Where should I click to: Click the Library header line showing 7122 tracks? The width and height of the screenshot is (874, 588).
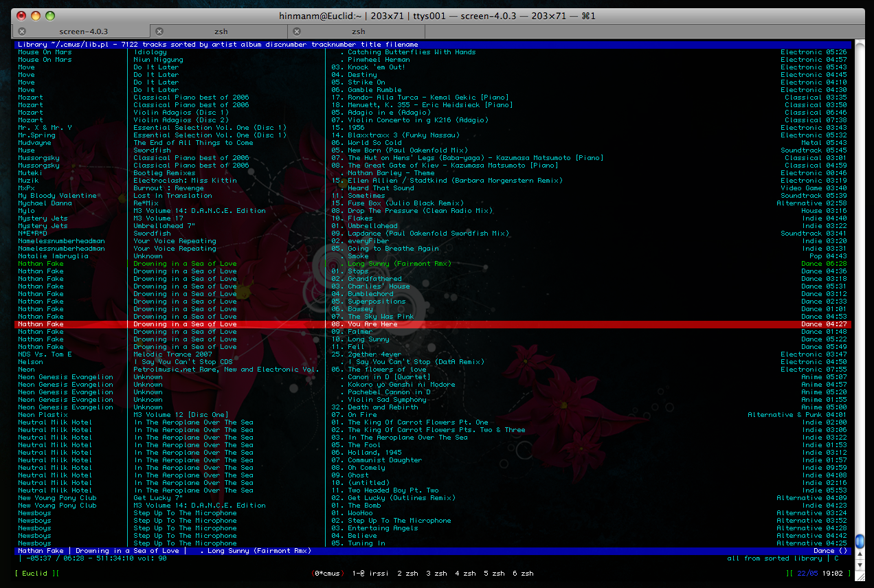[x=433, y=45]
